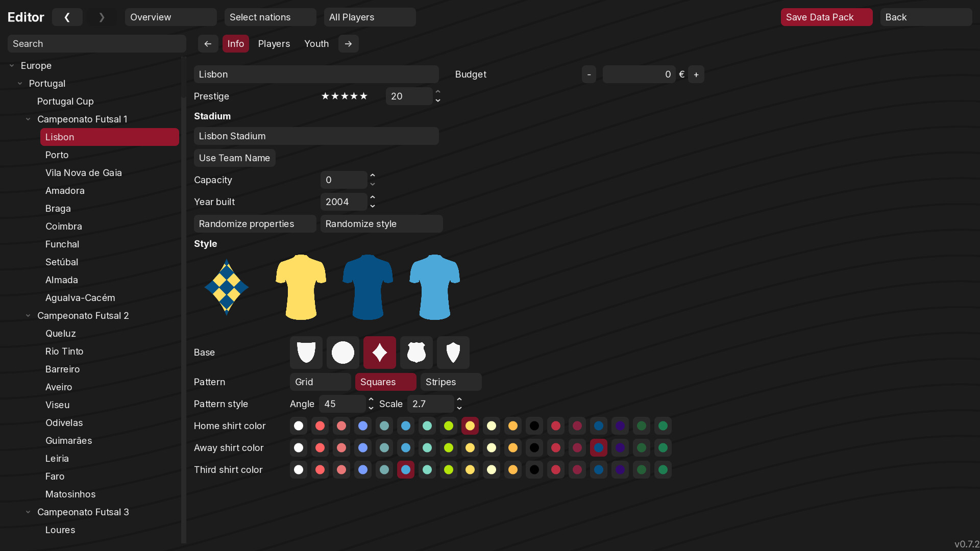Viewport: 980px width, 551px height.
Task: Collapse Campeonato Futsal 2
Action: [28, 315]
